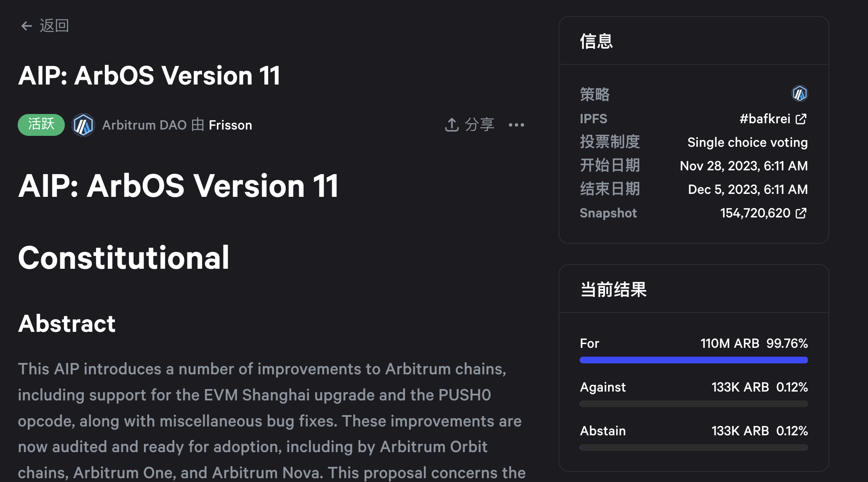
Task: Click the strategy Arbitrum icon
Action: pos(799,93)
